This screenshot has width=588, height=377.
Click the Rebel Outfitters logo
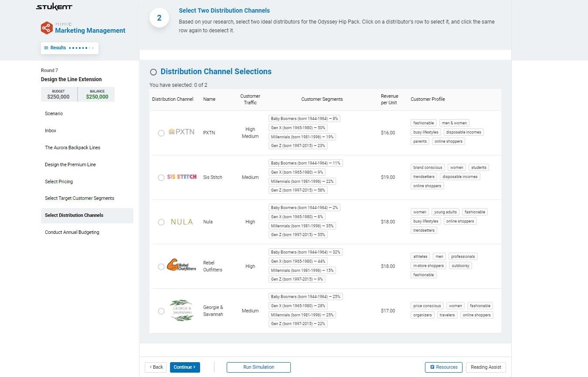tap(181, 266)
